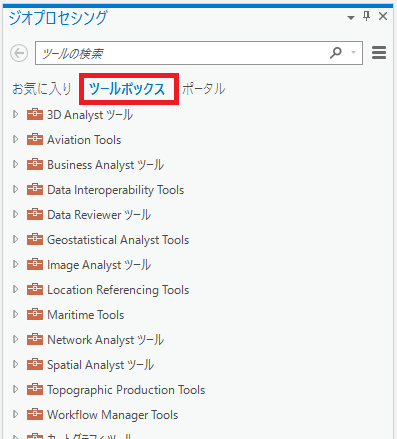Click the Geostatistical Analyst toolbox icon

pos(35,239)
